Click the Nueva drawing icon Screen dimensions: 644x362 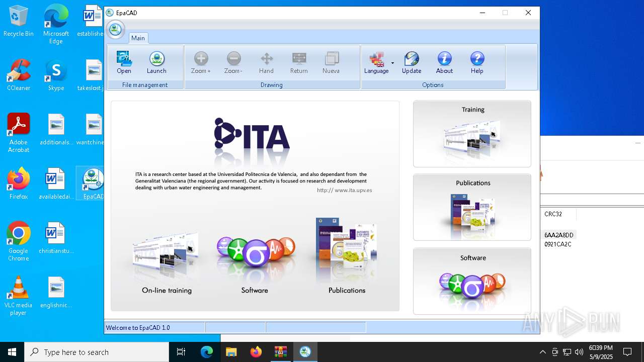pyautogui.click(x=331, y=62)
